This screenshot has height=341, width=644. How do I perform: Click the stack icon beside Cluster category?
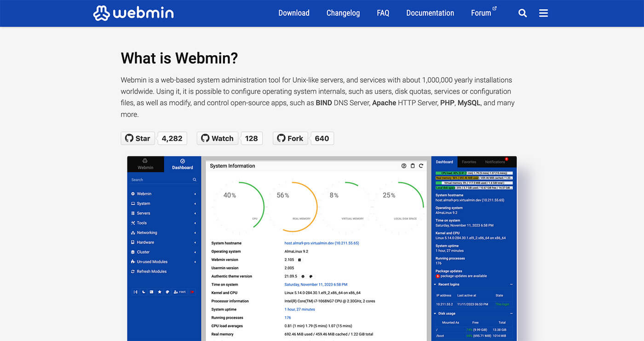click(x=133, y=252)
